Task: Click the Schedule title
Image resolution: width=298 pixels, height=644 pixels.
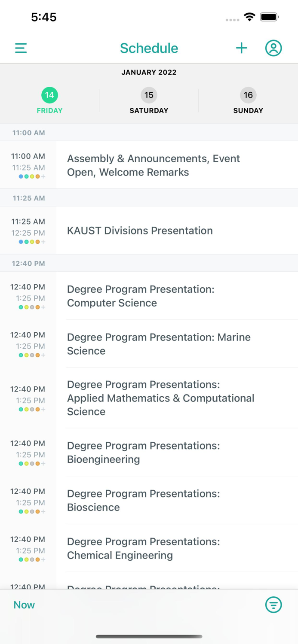Action: [x=149, y=48]
